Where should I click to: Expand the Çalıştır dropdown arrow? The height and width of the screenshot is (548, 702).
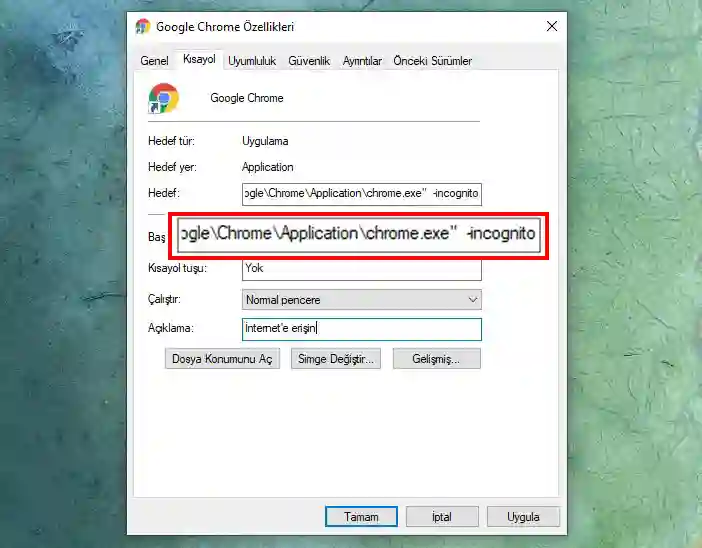(x=473, y=300)
